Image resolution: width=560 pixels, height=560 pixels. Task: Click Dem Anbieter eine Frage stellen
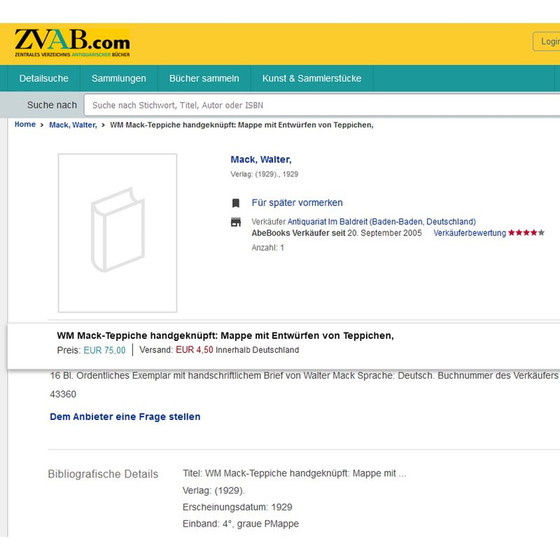pos(125,417)
